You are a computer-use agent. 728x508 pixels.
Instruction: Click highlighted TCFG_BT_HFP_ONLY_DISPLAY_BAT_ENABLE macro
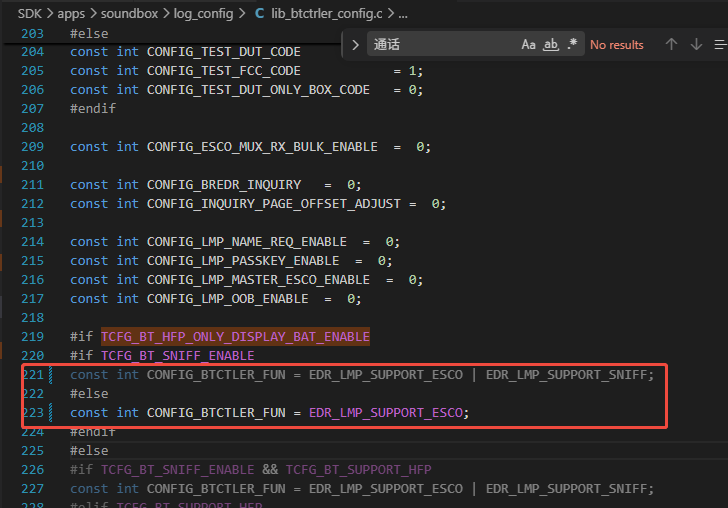pos(235,337)
